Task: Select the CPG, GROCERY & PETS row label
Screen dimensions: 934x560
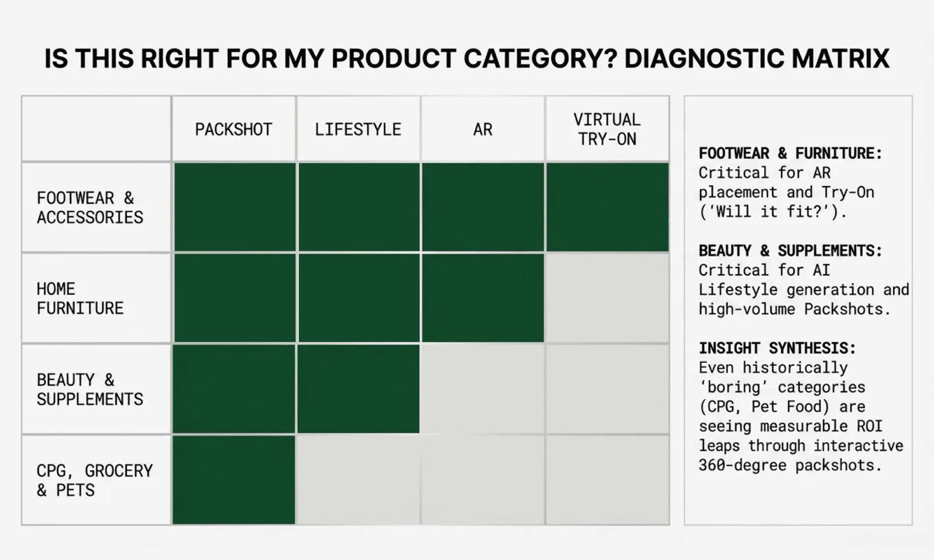Action: tap(95, 480)
